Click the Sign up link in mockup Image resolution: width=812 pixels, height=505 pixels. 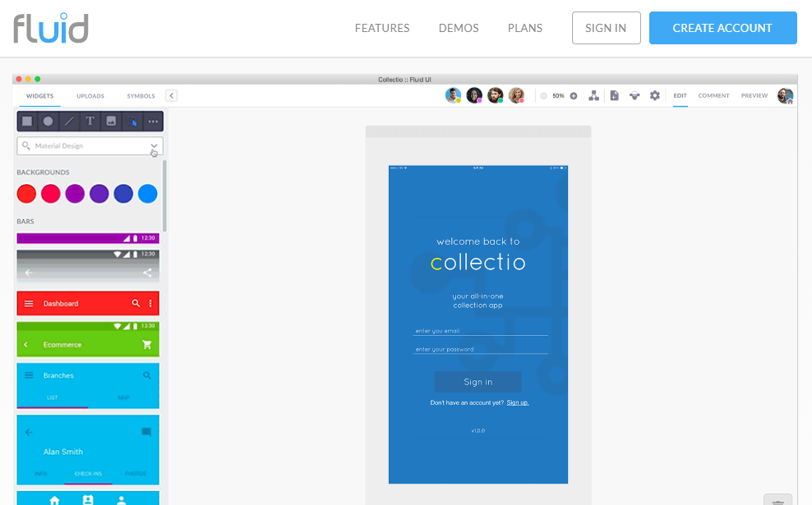click(518, 402)
